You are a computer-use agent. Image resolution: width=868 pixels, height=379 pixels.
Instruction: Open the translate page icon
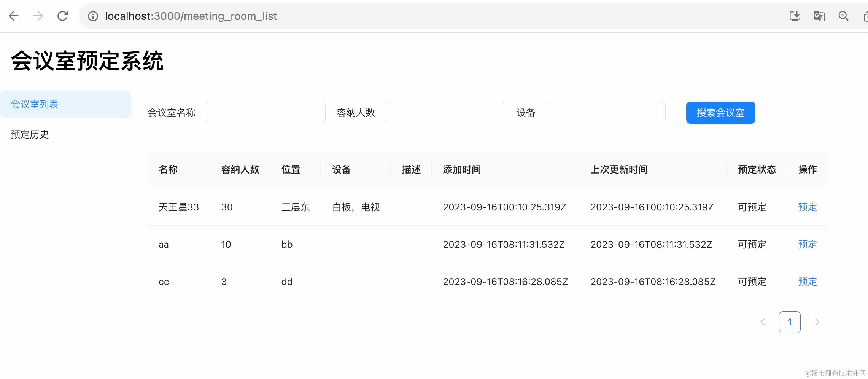[819, 16]
